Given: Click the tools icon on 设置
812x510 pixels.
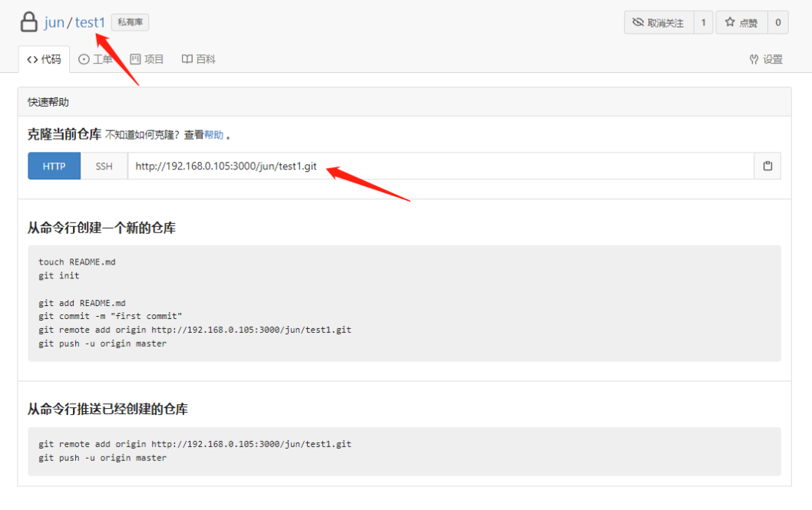Looking at the screenshot, I should tap(754, 60).
